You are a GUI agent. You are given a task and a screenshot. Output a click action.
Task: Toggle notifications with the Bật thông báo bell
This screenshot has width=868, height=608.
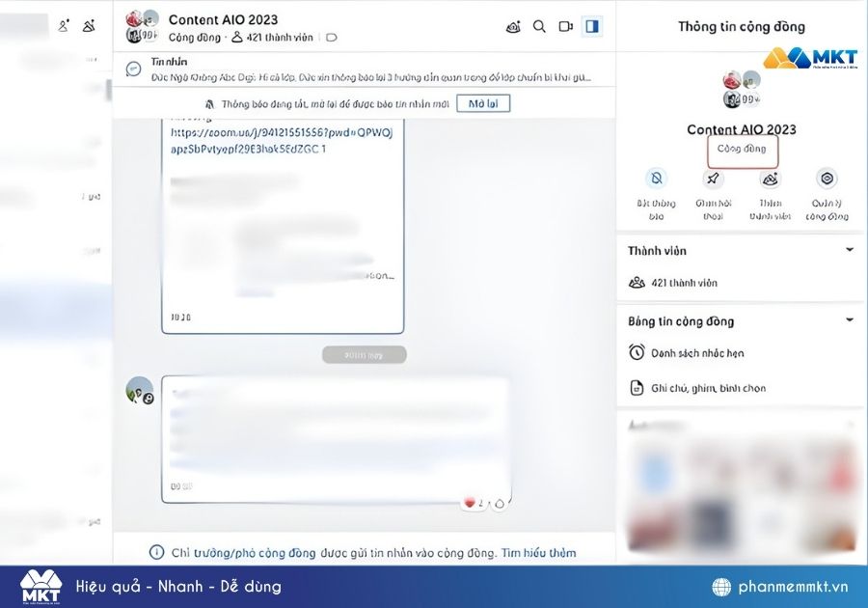point(657,179)
